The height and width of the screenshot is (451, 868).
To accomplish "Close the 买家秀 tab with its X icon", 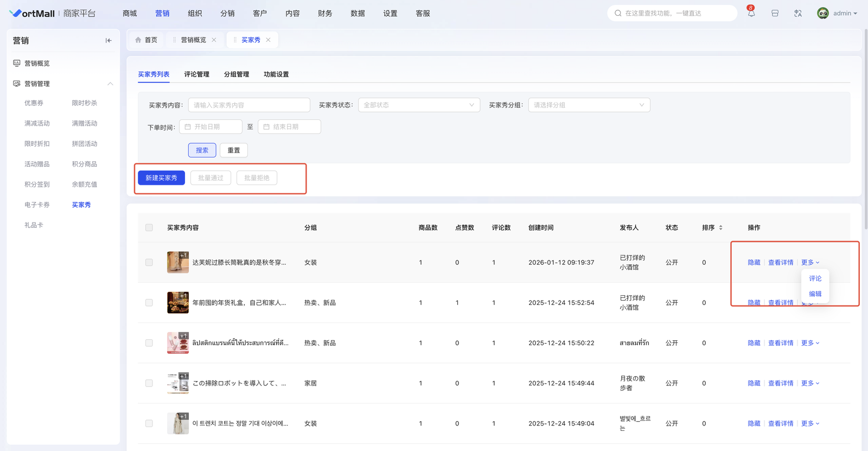I will [x=268, y=40].
